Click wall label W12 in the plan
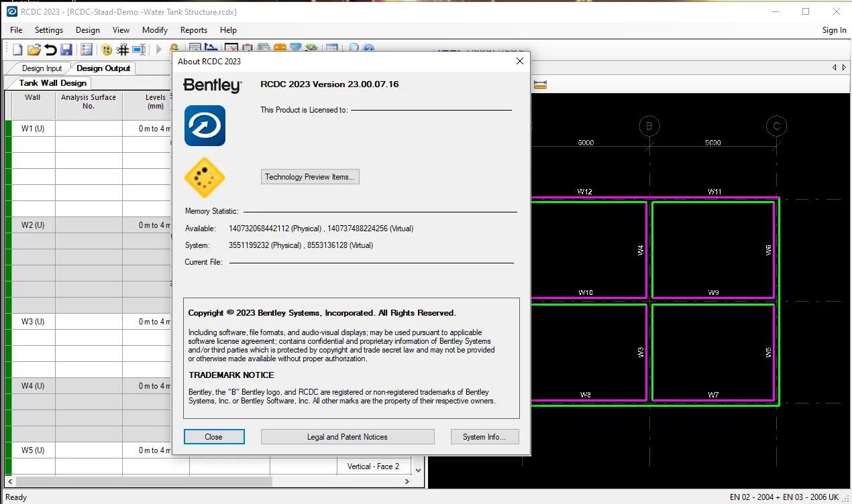This screenshot has width=852, height=504. [x=584, y=192]
